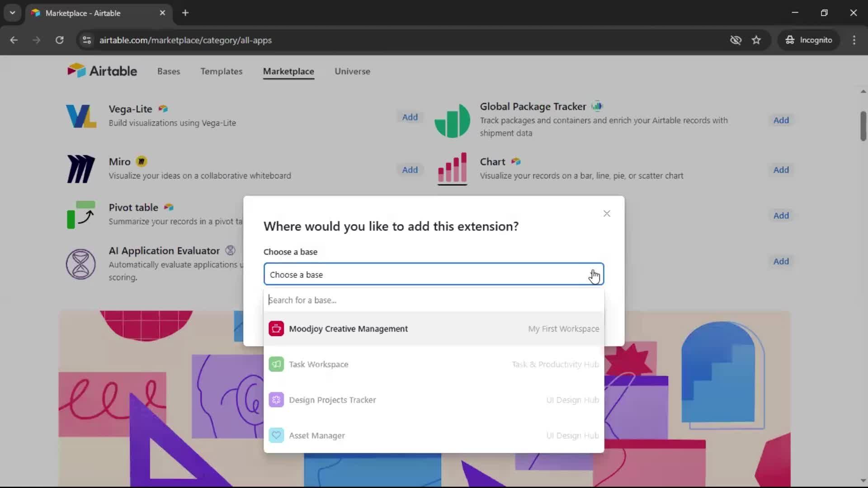The width and height of the screenshot is (868, 488).
Task: Go back to the previous page
Action: click(14, 40)
